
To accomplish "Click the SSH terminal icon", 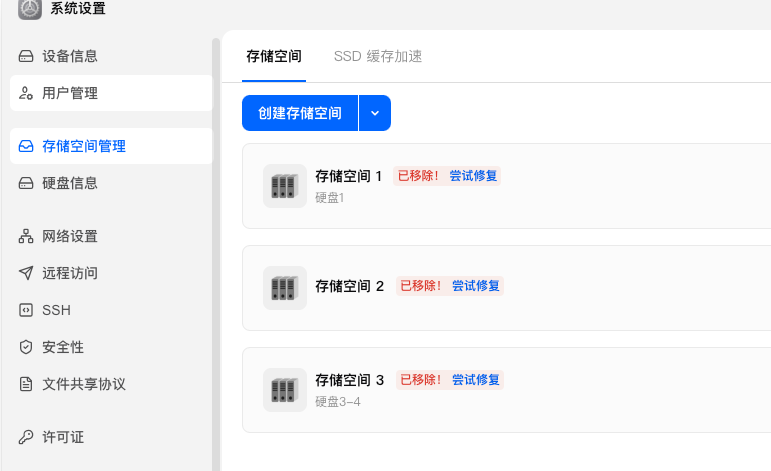I will [26, 310].
